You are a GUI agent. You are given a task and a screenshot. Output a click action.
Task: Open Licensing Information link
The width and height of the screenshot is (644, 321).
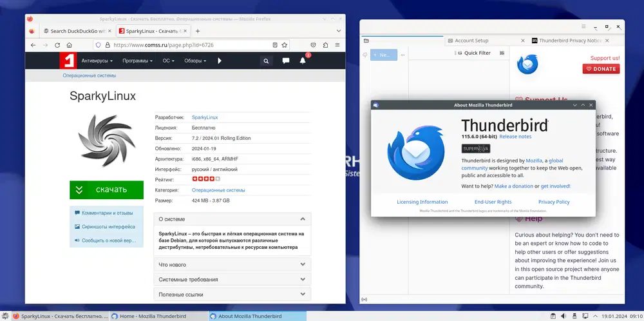click(422, 202)
